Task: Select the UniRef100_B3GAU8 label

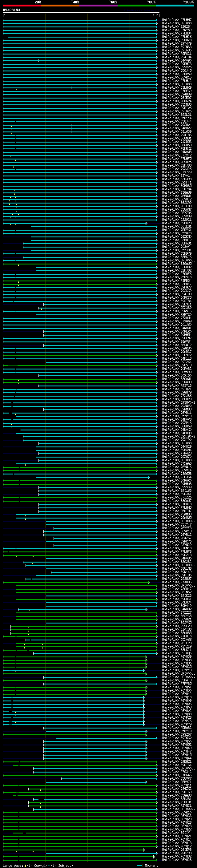Action: [x=177, y=796]
